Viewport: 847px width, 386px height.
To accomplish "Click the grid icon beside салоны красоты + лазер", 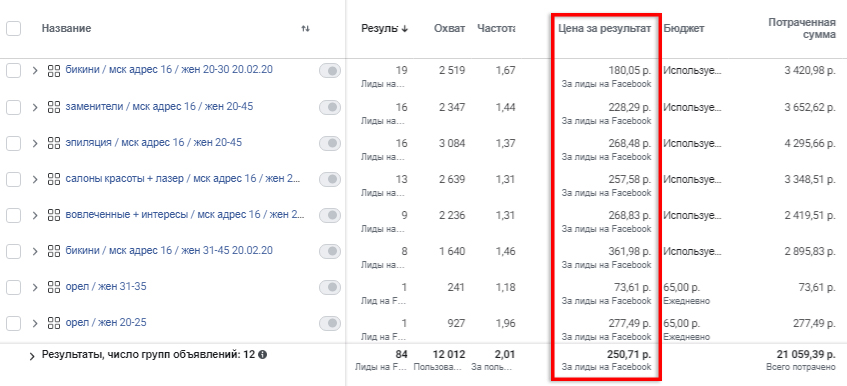I will [53, 179].
